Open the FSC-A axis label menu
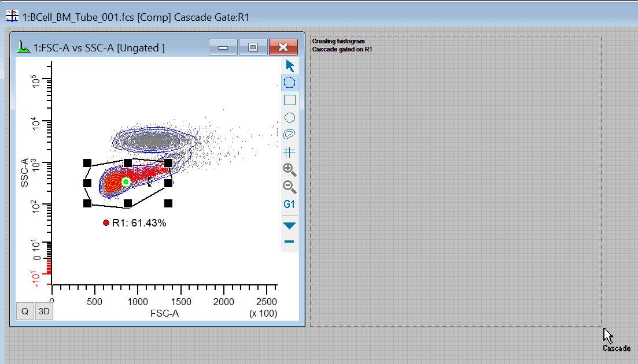 tap(164, 314)
